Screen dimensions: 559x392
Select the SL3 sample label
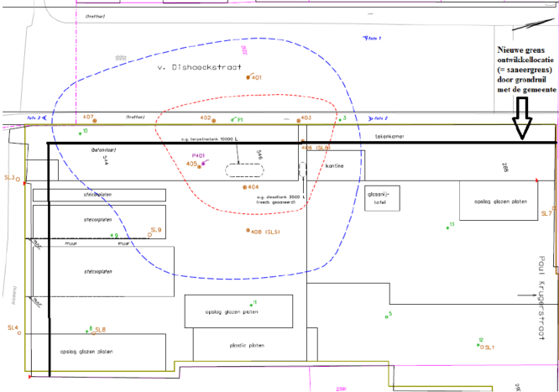pyautogui.click(x=9, y=177)
